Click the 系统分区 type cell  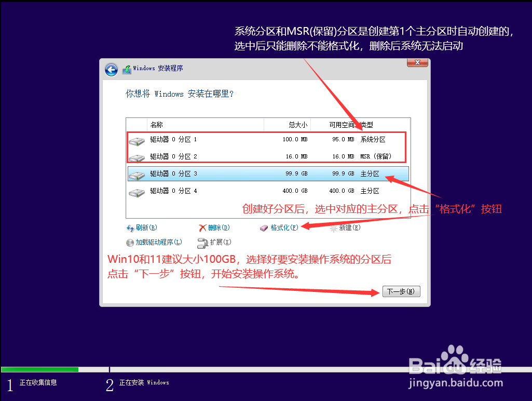coord(373,140)
